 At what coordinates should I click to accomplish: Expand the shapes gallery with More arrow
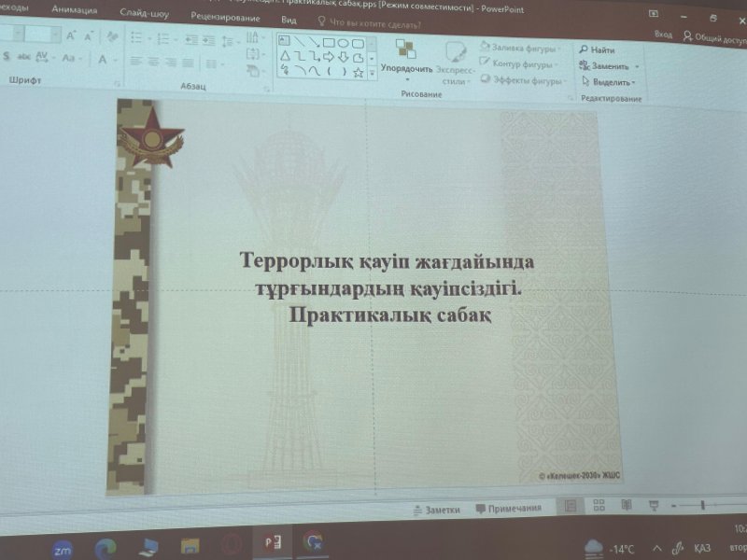[x=372, y=71]
